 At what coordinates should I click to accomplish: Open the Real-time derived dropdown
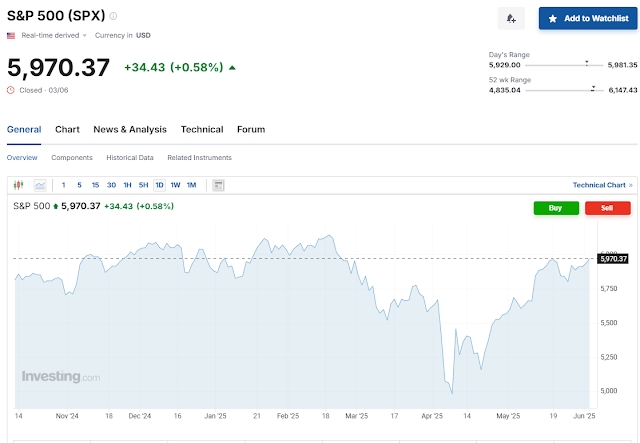(x=54, y=36)
